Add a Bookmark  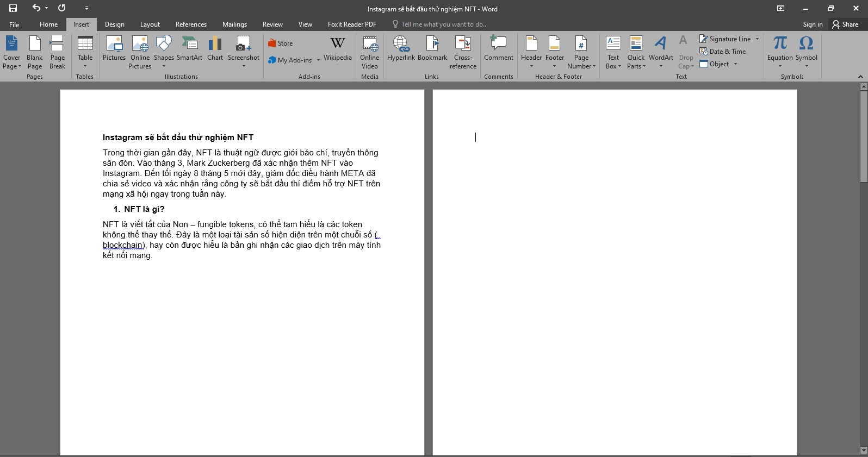432,49
